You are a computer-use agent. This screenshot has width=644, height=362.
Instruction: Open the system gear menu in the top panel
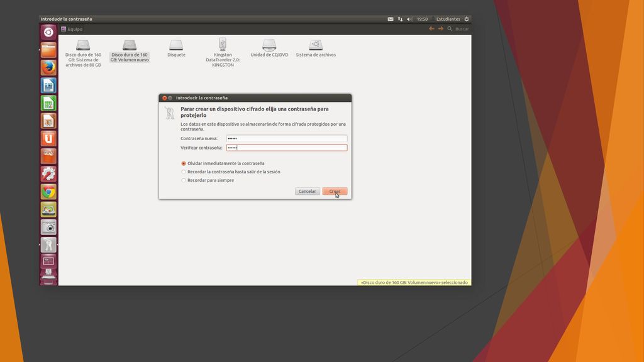click(x=467, y=19)
